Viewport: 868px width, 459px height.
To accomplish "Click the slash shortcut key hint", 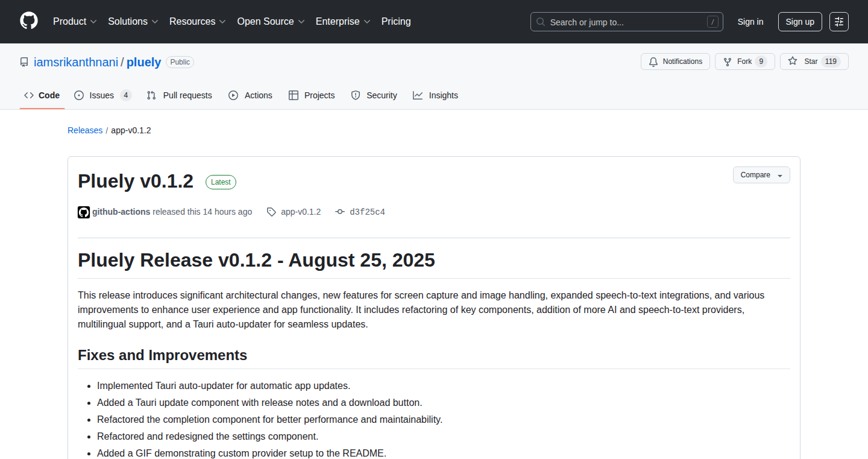I will point(712,22).
